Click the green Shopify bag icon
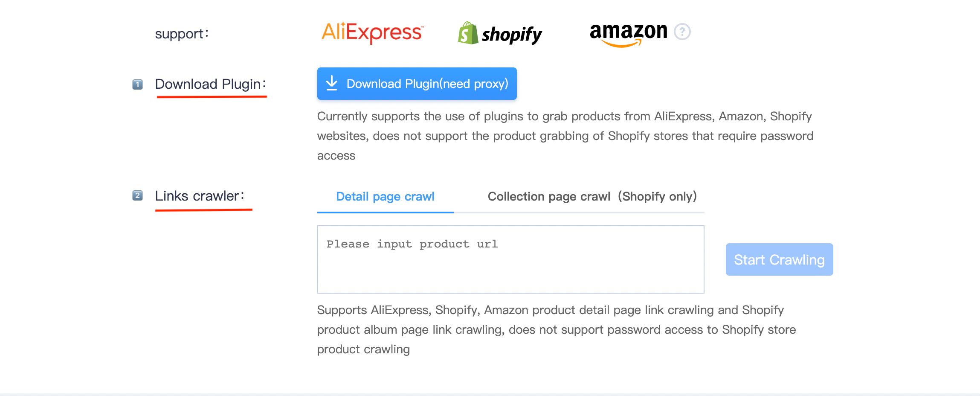Screen dimensions: 980x396 [x=468, y=33]
